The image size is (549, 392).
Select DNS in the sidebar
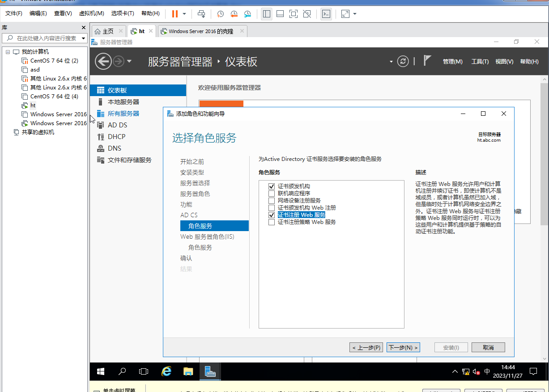tap(138, 148)
